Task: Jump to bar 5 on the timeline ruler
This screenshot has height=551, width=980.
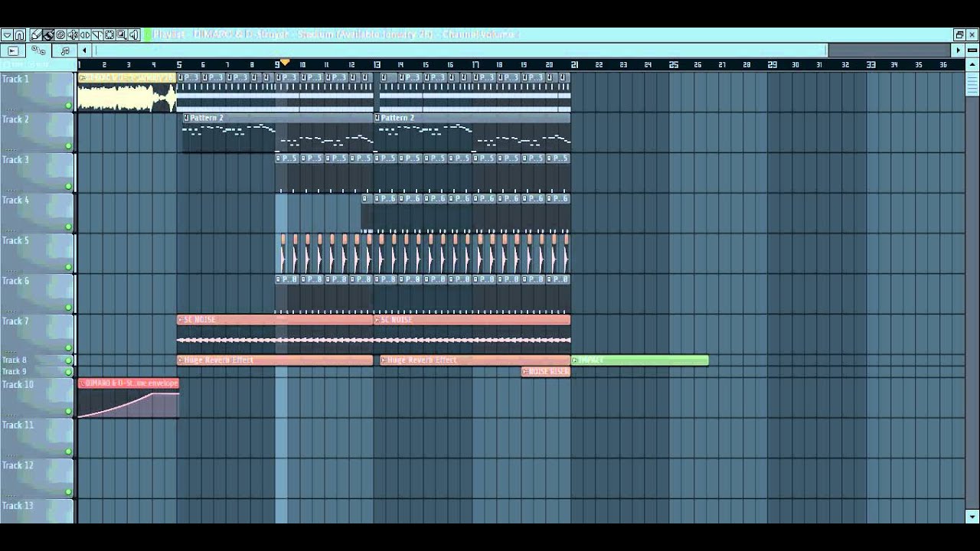Action: pos(179,65)
